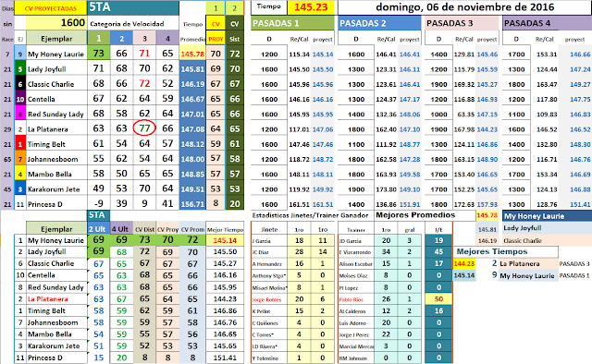
Task: Click the circled 77 in La Platanera row
Action: (144, 128)
